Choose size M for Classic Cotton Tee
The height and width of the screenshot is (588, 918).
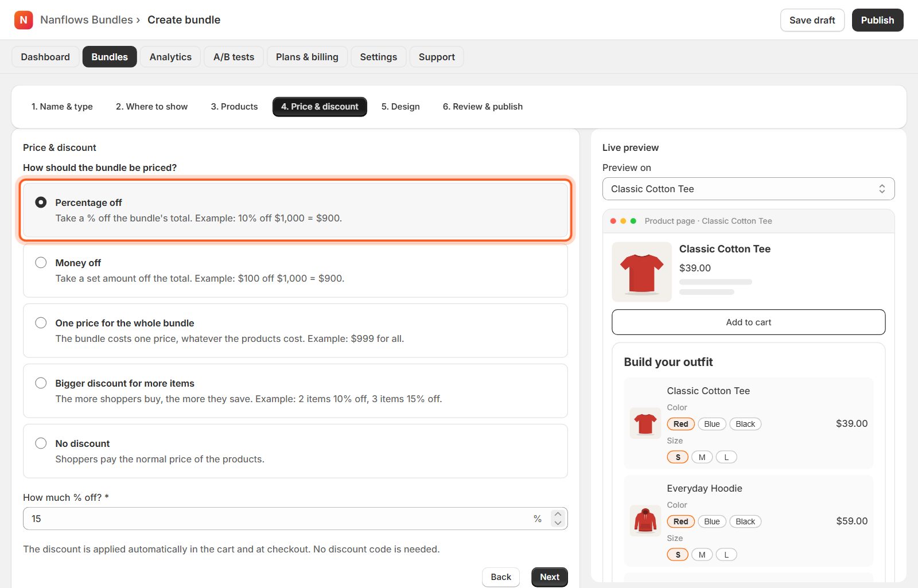[x=702, y=457]
